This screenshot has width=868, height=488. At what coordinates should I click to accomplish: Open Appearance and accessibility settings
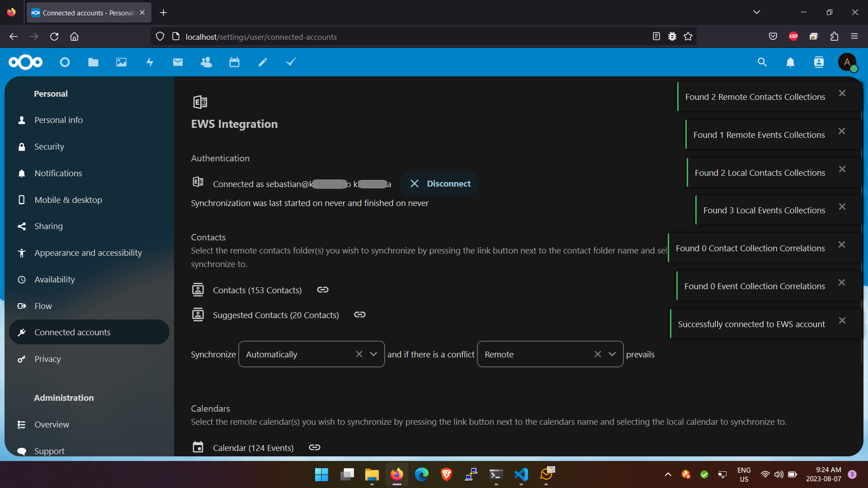click(x=88, y=253)
